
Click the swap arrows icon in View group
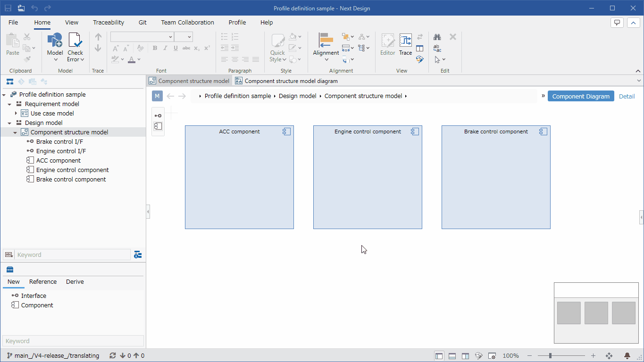coord(420,37)
